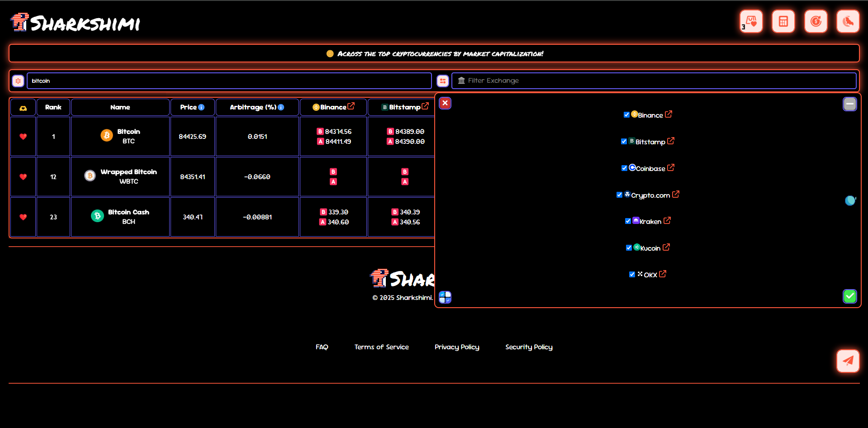The width and height of the screenshot is (868, 428).
Task: Click the coin filter icon beside search box
Action: click(x=18, y=81)
